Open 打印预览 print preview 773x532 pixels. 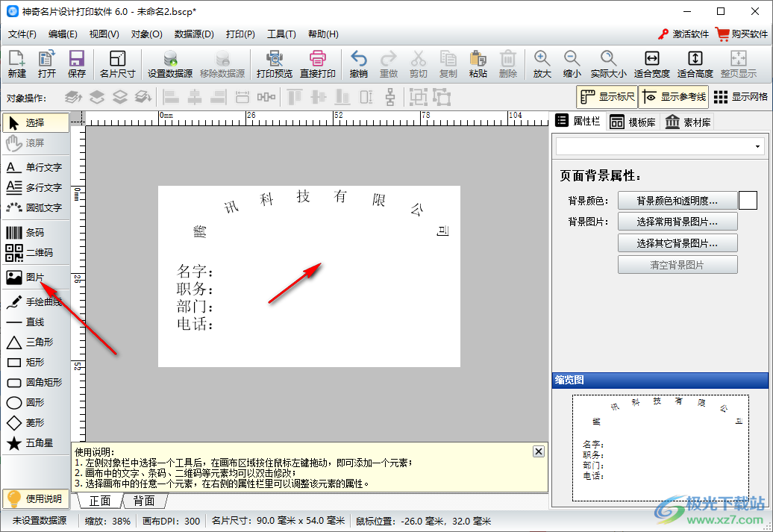point(274,64)
